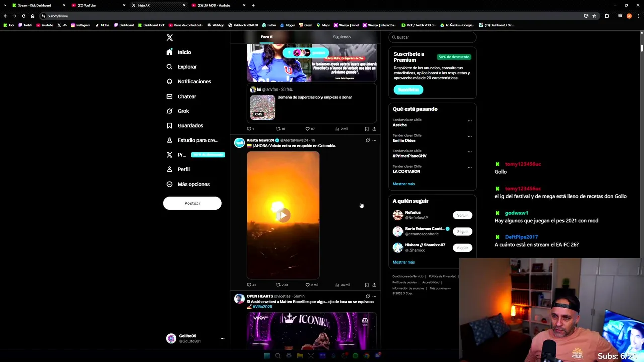Image resolution: width=644 pixels, height=362 pixels.
Task: Bookmark this page with star icon
Action: tap(594, 16)
